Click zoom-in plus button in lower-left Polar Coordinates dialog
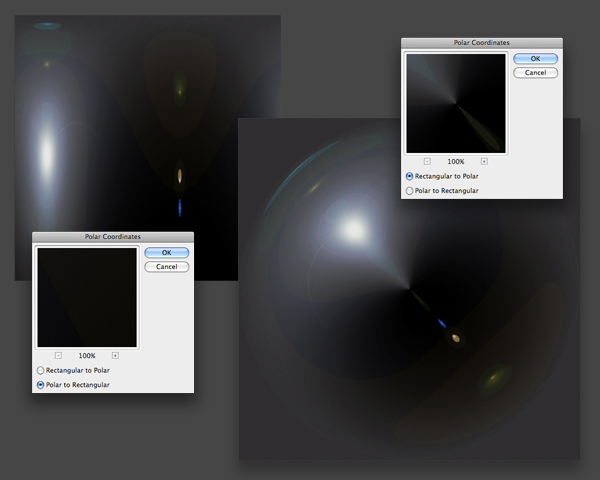The image size is (600, 480). pyautogui.click(x=115, y=355)
